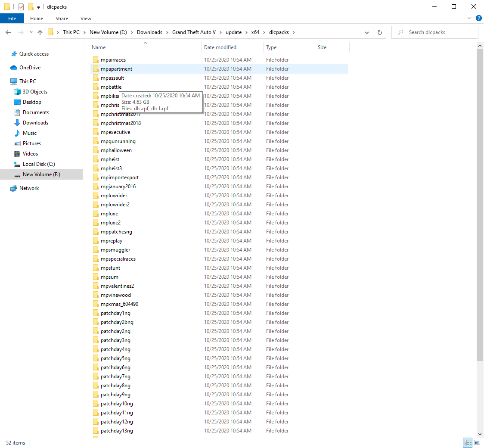Select the mpassault folder icon
Screen dimensions: 484x448
[x=96, y=78]
